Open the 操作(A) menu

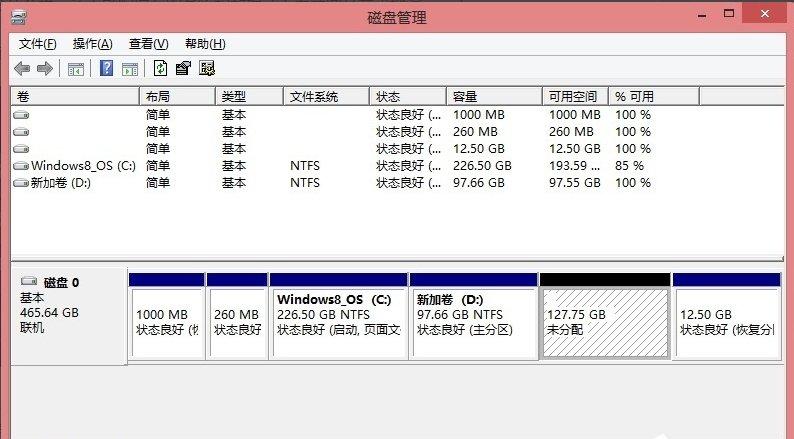tap(92, 44)
